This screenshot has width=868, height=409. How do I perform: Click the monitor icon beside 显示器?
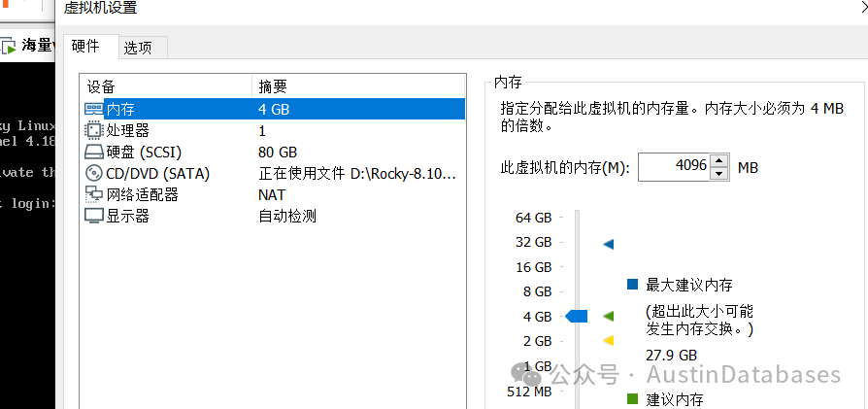(x=93, y=216)
